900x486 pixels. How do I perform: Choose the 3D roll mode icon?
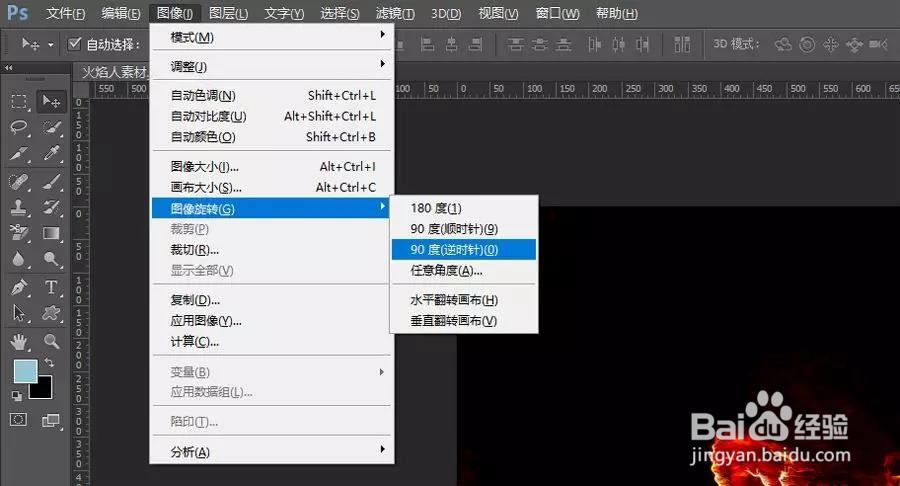tap(807, 44)
